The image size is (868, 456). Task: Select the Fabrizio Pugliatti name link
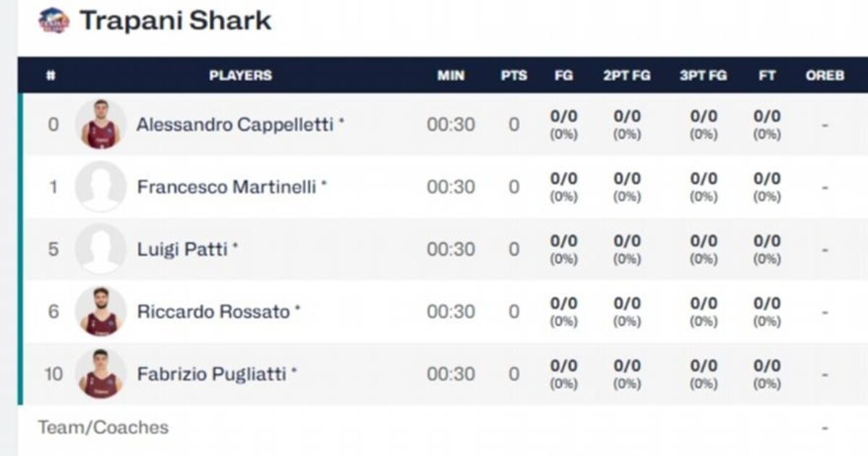click(x=212, y=373)
